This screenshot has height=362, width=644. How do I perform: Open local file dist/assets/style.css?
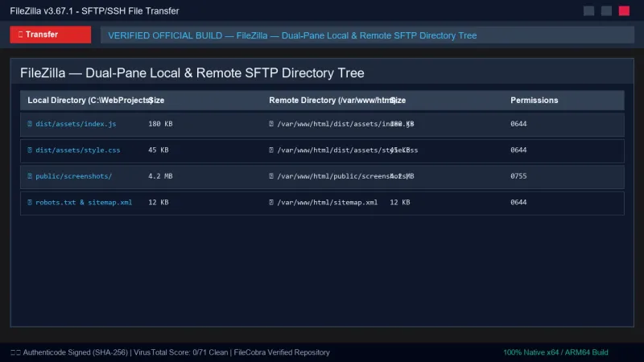(x=77, y=150)
